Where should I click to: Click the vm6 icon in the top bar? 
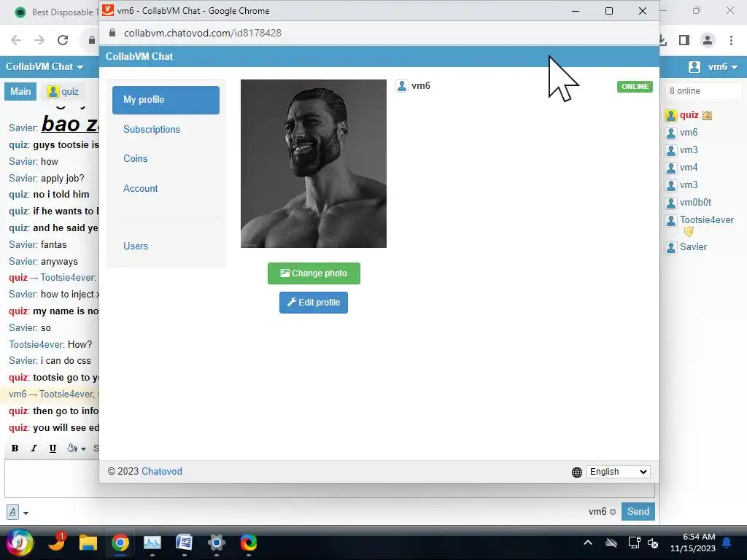click(x=694, y=66)
